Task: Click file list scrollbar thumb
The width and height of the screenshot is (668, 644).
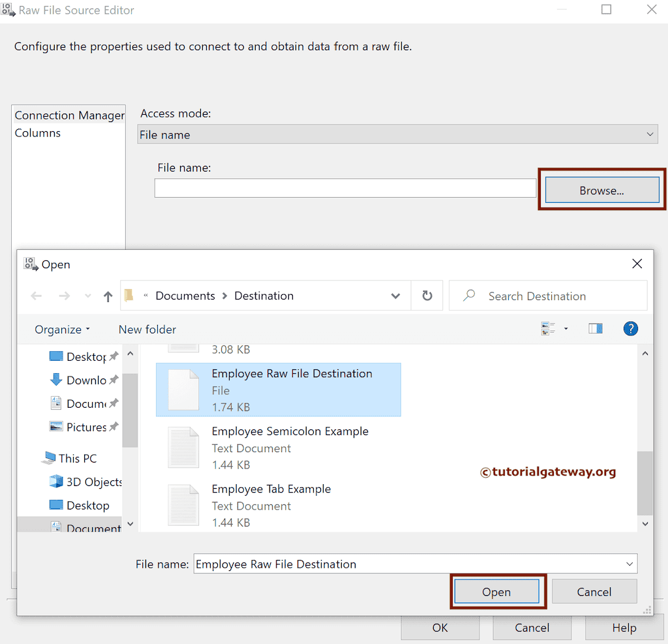Action: (x=645, y=483)
